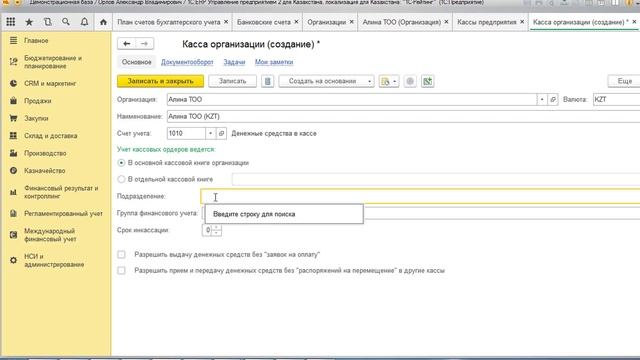640x360 pixels.
Task: Click Записать и закрыть button
Action: [160, 81]
